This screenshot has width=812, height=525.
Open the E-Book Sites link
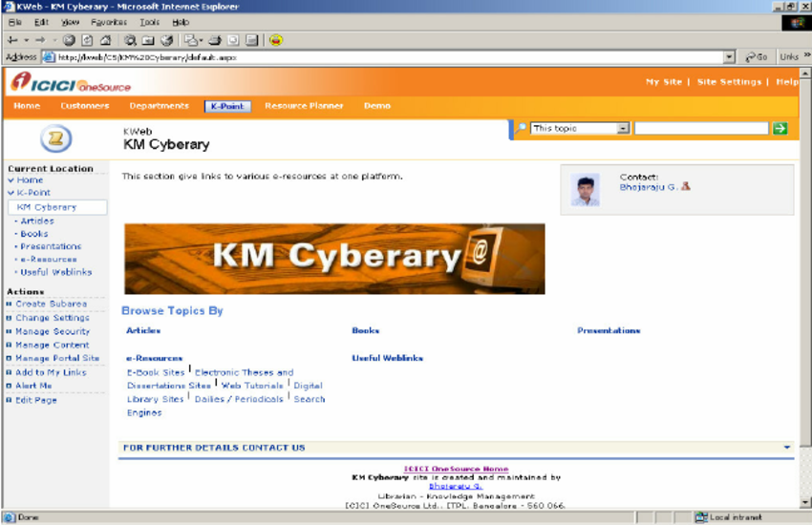[x=156, y=372]
